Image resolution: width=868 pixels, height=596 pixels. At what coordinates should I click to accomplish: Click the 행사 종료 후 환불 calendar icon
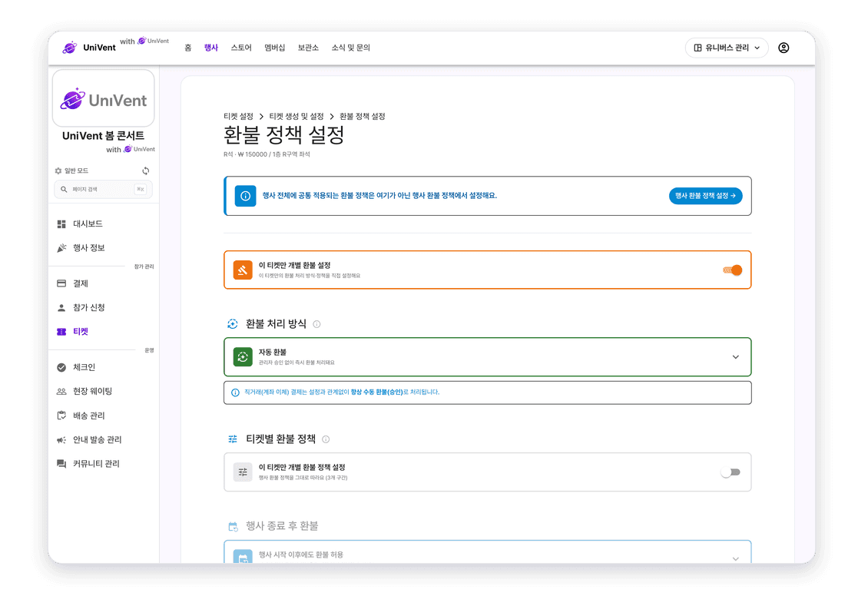[233, 526]
